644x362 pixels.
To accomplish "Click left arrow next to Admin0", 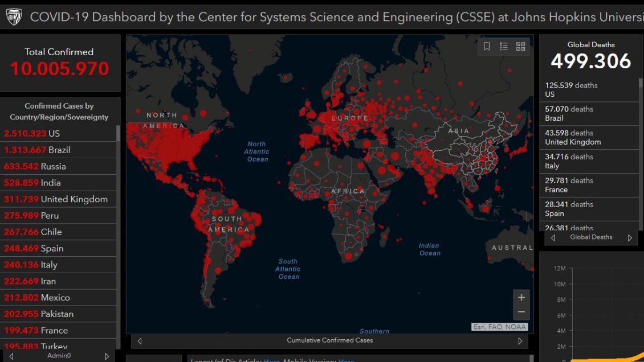I will point(11,356).
